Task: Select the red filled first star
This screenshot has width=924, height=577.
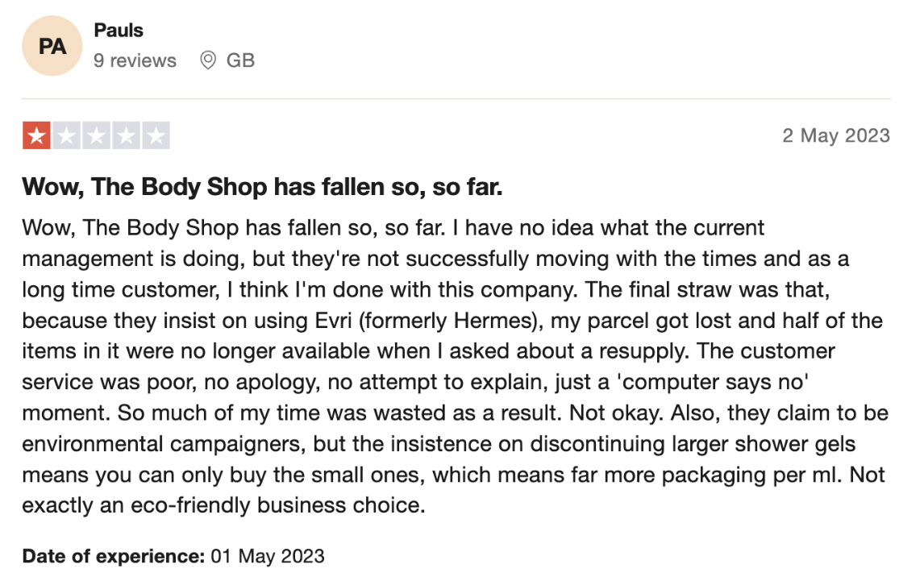Action: point(36,135)
